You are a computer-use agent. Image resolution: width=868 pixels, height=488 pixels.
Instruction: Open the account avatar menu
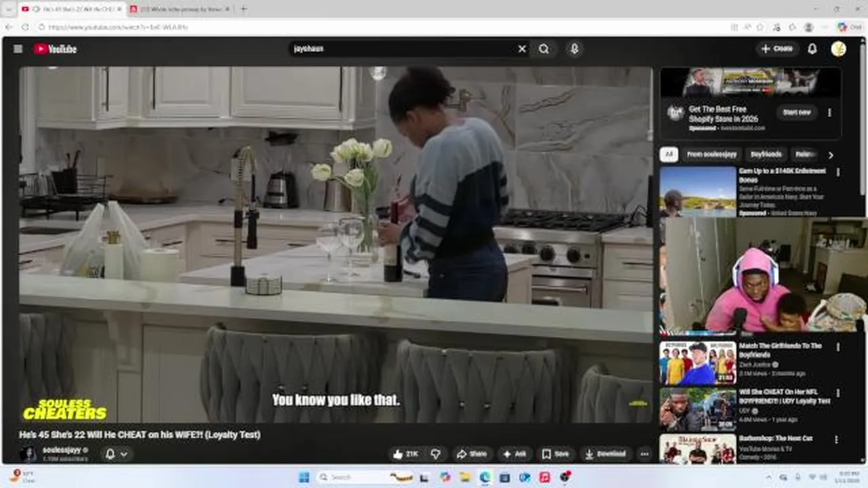[839, 49]
